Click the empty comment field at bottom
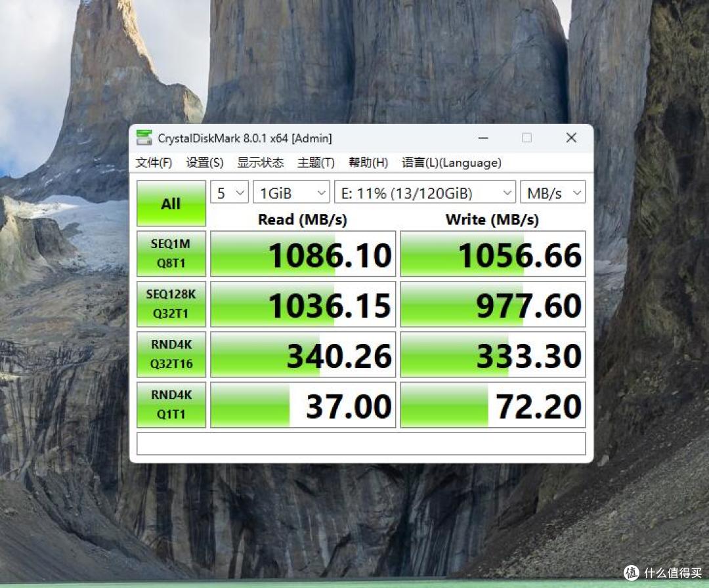709x588 pixels. (x=361, y=444)
